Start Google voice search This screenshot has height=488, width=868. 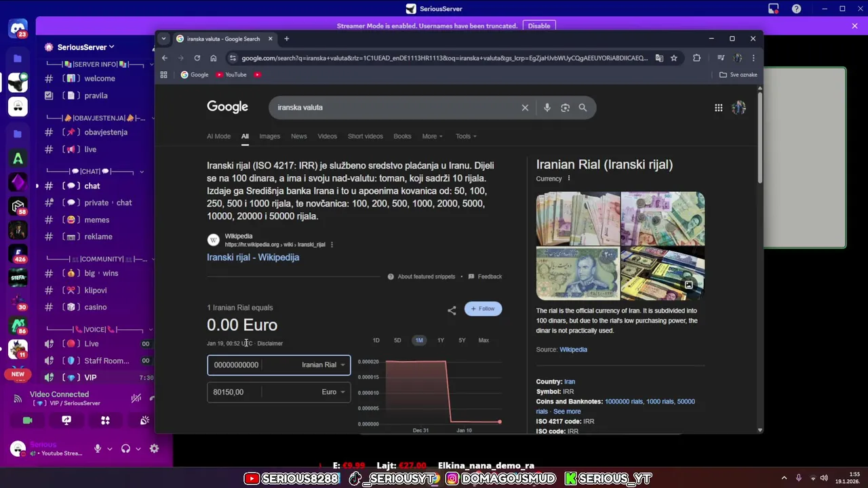click(x=547, y=107)
